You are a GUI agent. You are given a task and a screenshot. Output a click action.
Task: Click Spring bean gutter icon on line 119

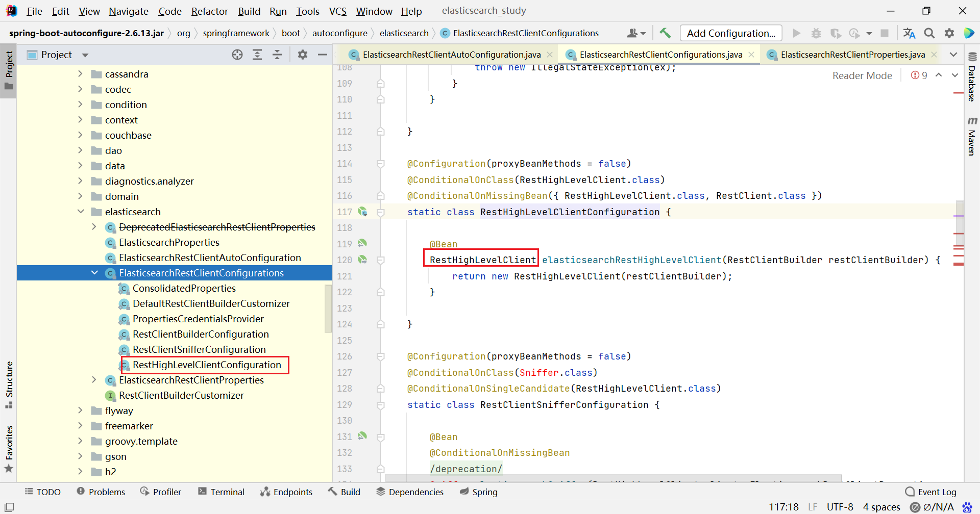point(362,243)
